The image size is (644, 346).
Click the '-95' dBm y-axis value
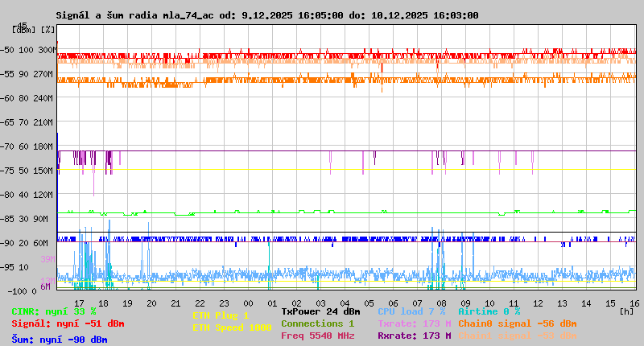coord(6,267)
